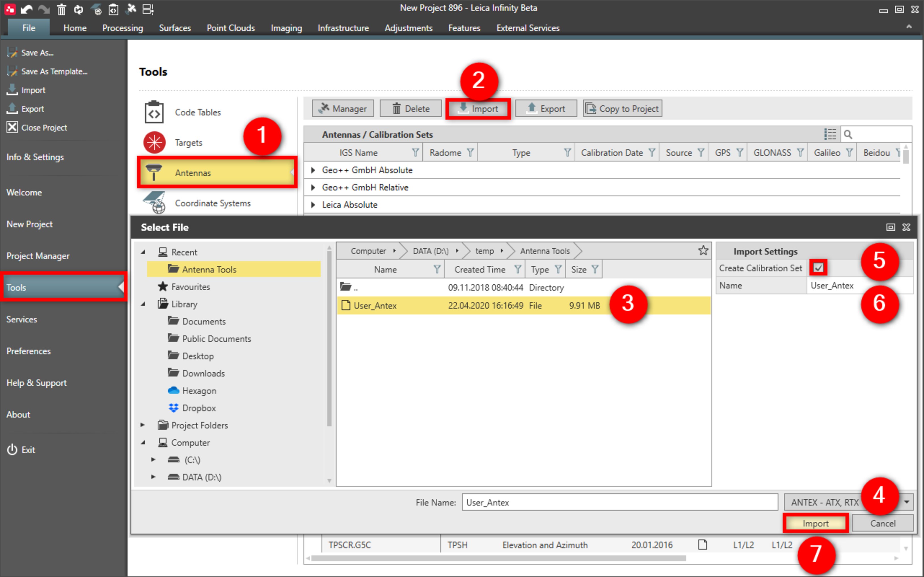
Task: Filter the Size column in file list
Action: tap(595, 269)
